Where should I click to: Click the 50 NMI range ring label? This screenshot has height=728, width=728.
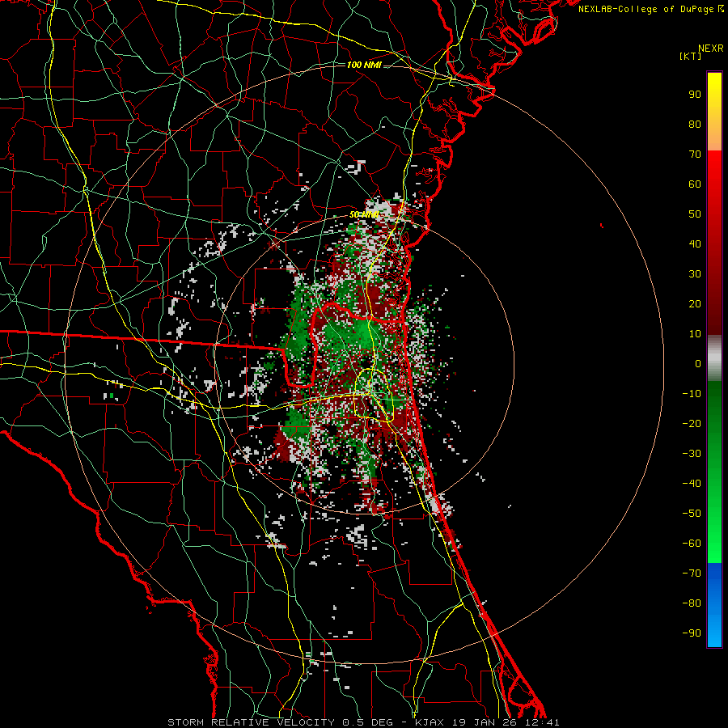click(x=364, y=215)
